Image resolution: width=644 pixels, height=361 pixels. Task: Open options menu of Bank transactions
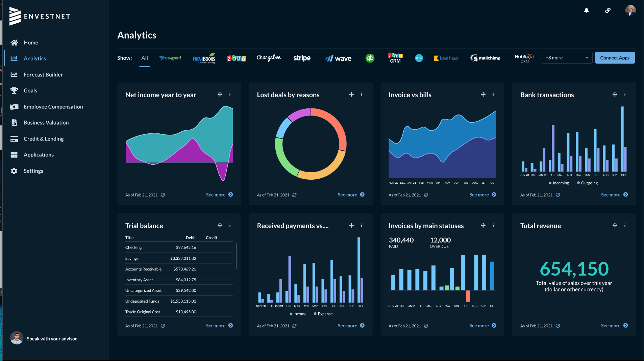pyautogui.click(x=625, y=95)
